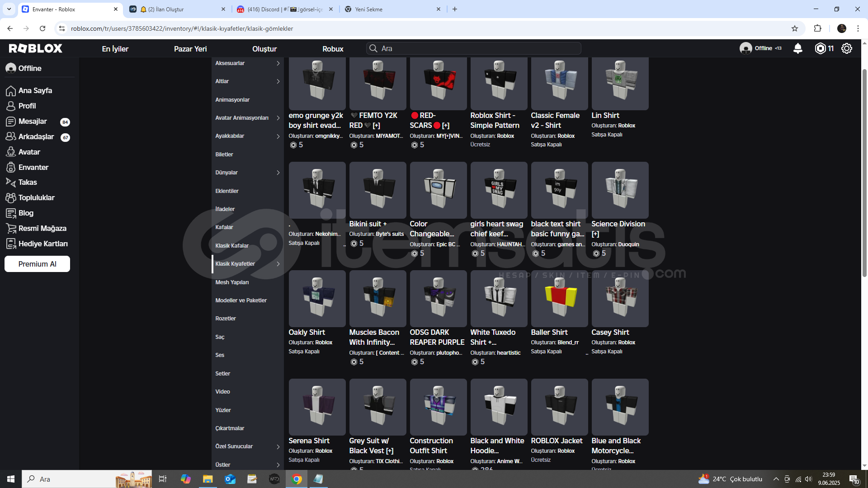Open ROBLOX Jacket thumbnail
The width and height of the screenshot is (868, 488).
(559, 407)
